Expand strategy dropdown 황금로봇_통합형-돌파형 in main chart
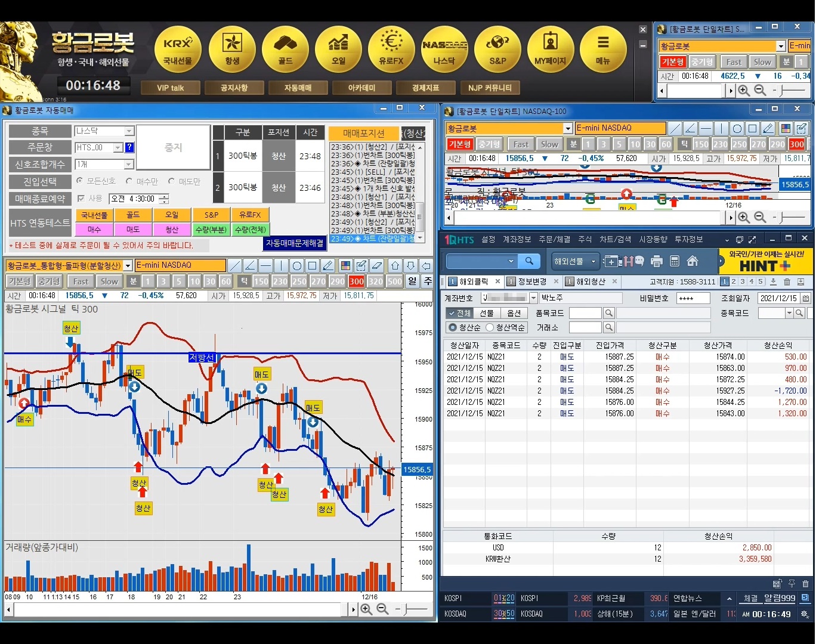This screenshot has height=644, width=816. click(128, 265)
